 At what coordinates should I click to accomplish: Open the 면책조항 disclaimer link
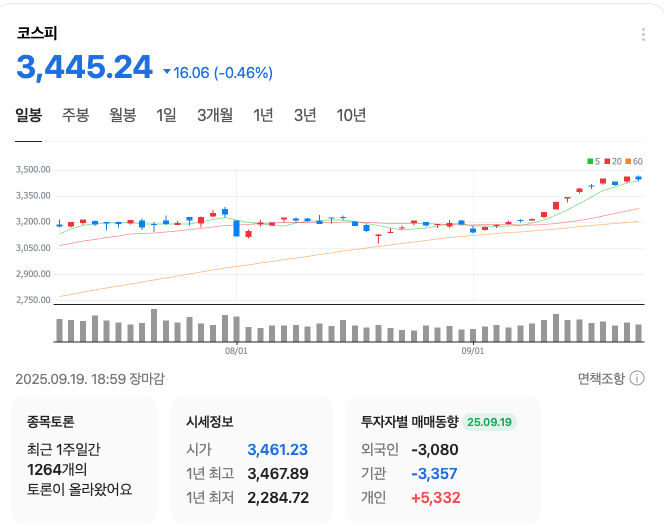point(601,378)
